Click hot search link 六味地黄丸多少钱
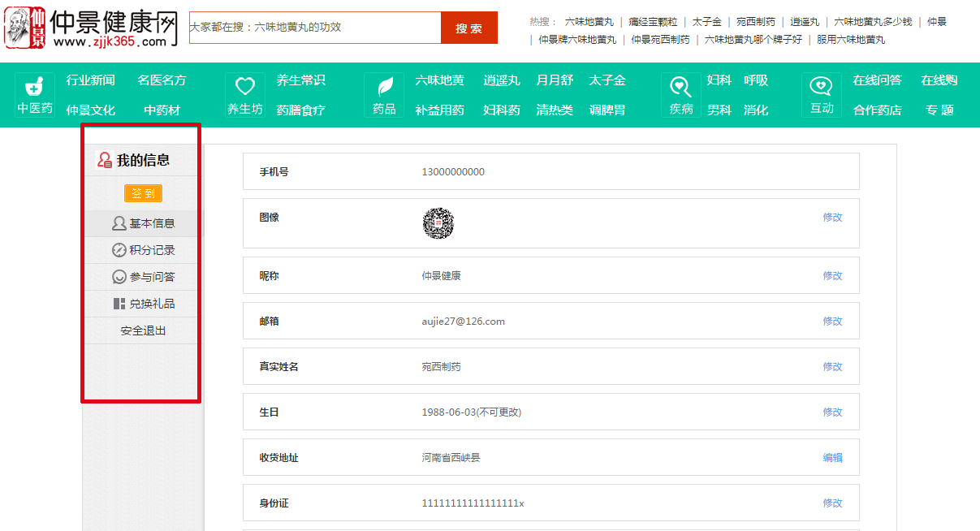 [x=873, y=22]
